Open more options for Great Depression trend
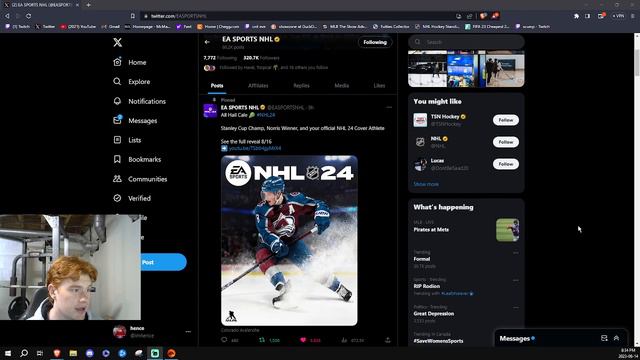Screen dimensions: 640x360 tap(516, 307)
